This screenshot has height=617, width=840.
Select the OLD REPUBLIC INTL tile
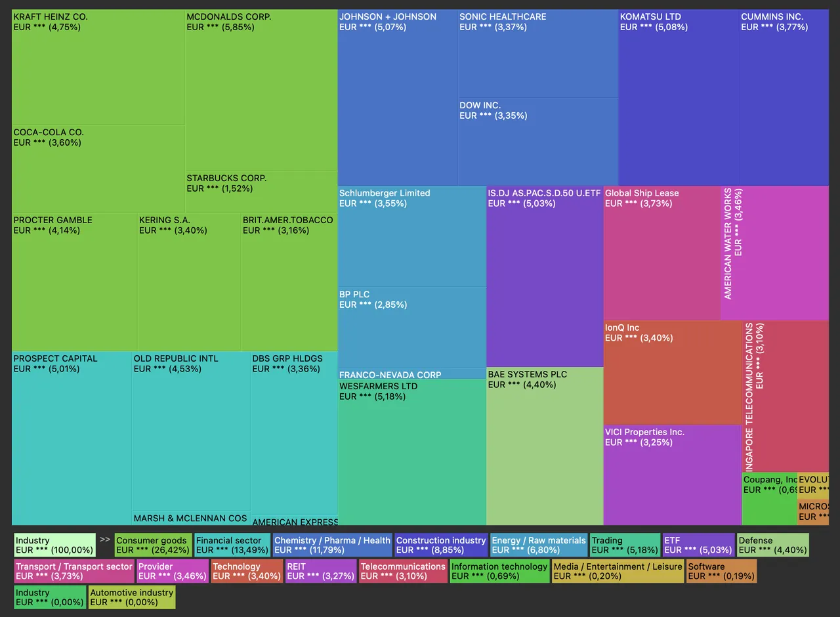click(191, 431)
